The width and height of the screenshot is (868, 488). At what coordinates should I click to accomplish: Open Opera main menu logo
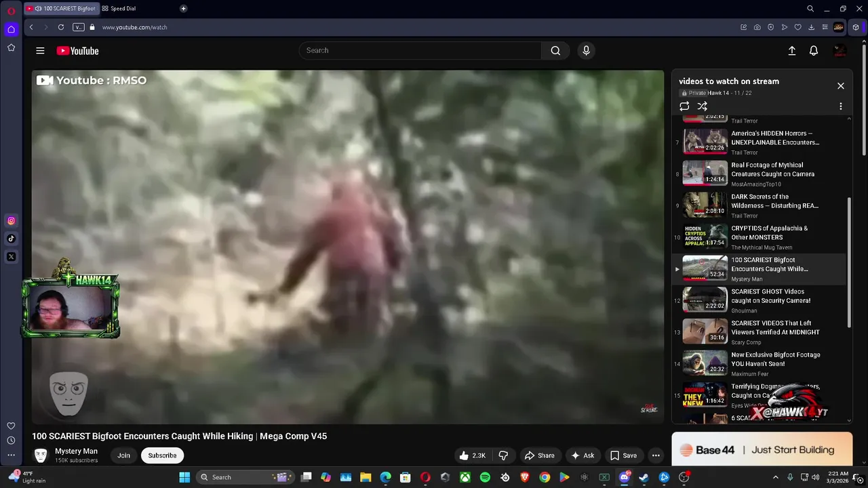point(11,11)
